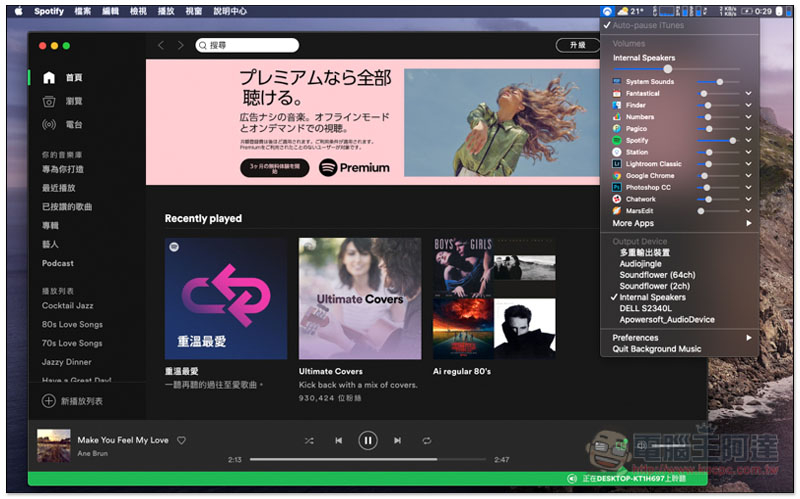Click the Premium free trial banner button

click(x=274, y=168)
